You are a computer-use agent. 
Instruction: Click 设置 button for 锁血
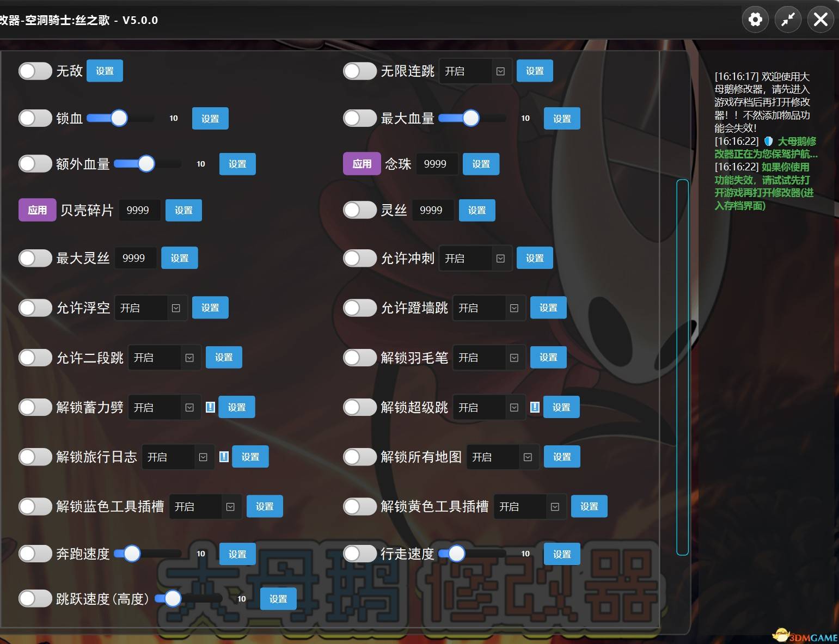click(210, 118)
